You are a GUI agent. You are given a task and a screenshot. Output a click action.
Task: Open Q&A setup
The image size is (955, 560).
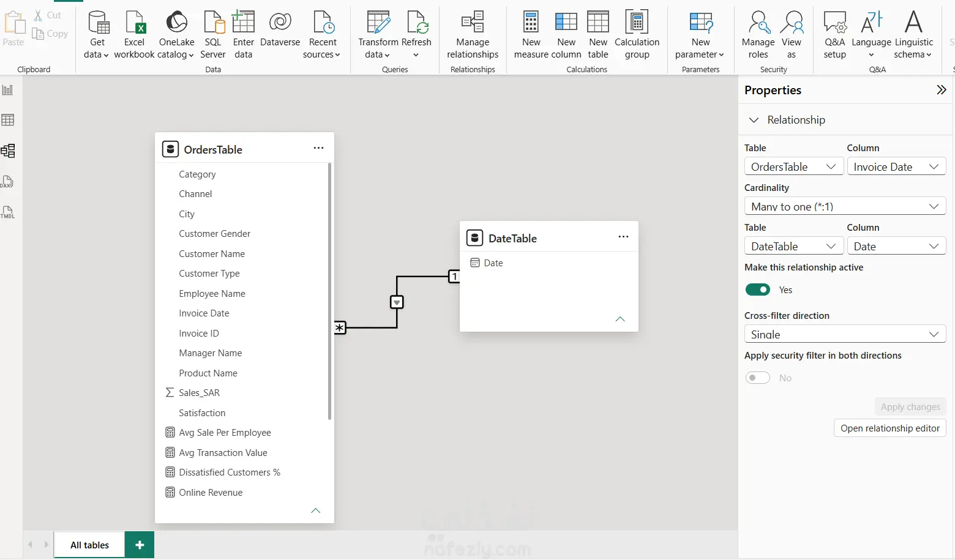[x=834, y=35]
